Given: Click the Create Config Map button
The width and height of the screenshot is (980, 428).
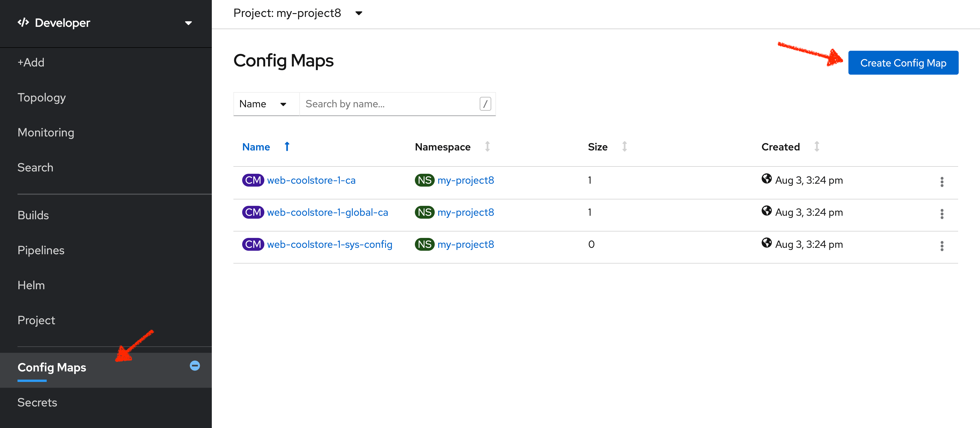Looking at the screenshot, I should 903,63.
